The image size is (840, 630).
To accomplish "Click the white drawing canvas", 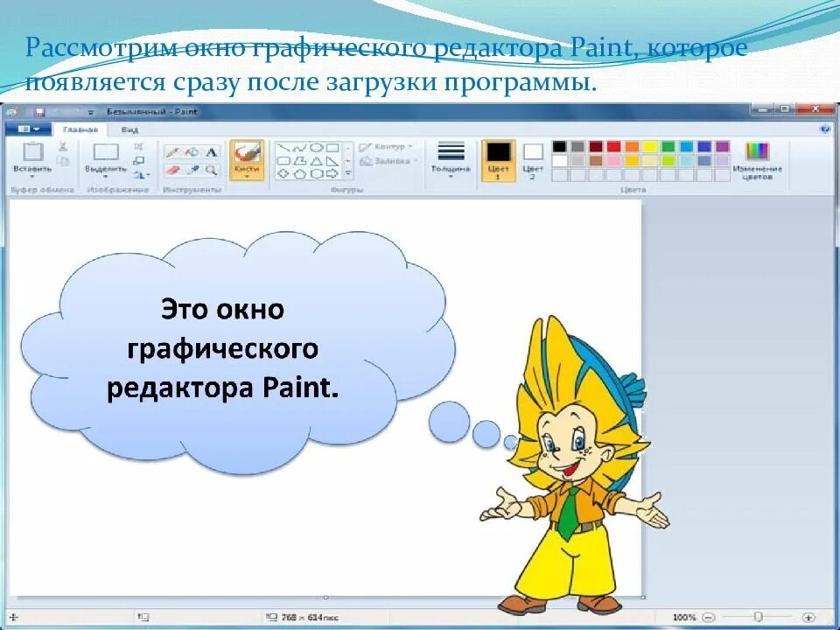I will 325,397.
